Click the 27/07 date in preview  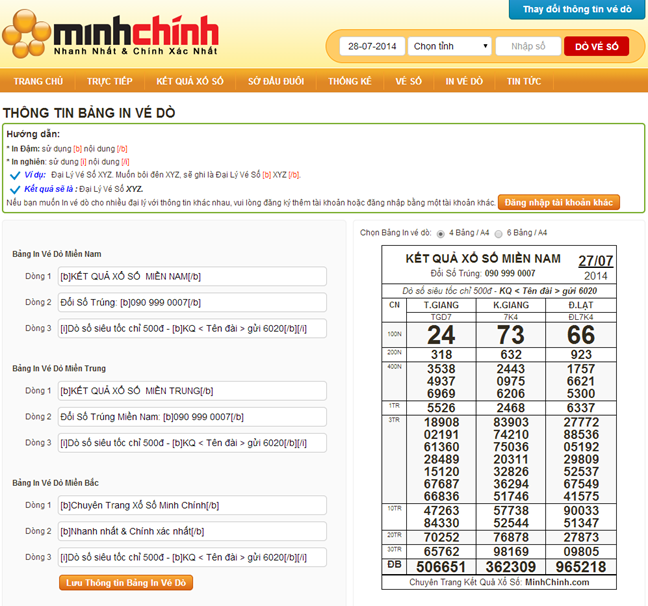(x=596, y=261)
